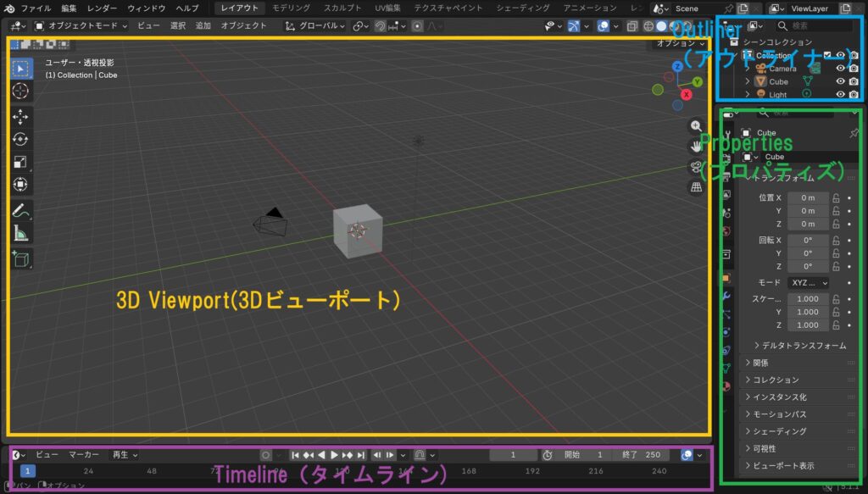Viewport: 868px width, 494px height.
Task: Click the オプション button in the viewport
Action: click(x=682, y=42)
